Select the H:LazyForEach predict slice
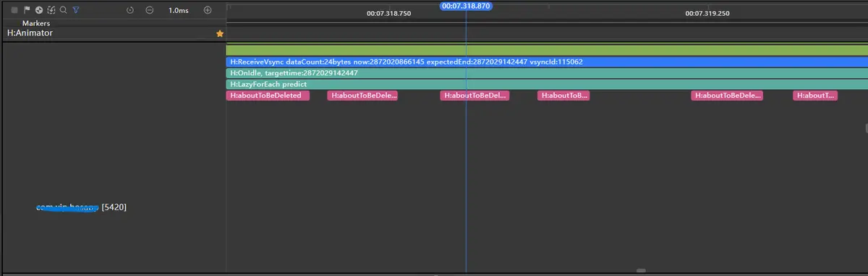 (x=547, y=84)
